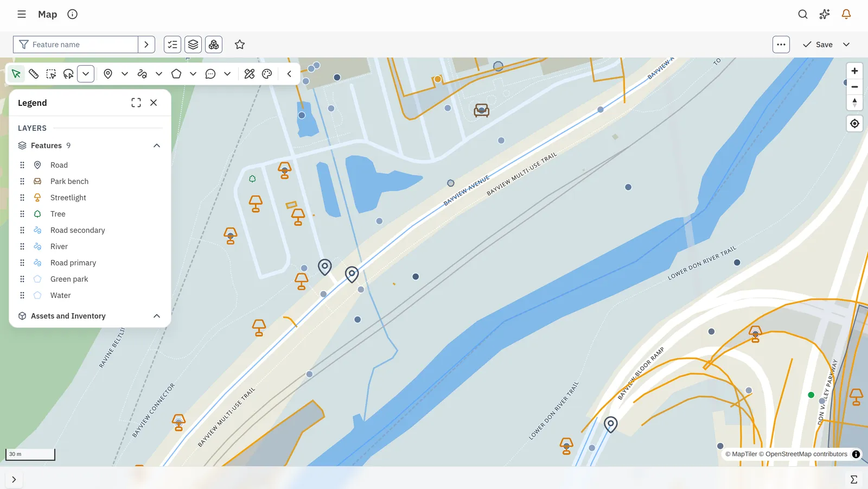The width and height of the screenshot is (868, 489).
Task: Open the style palette tool
Action: click(267, 74)
